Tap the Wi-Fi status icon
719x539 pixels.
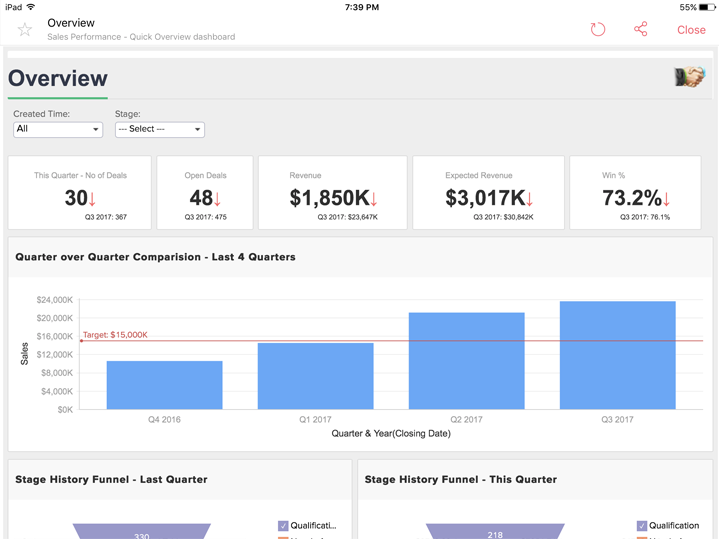click(x=31, y=7)
